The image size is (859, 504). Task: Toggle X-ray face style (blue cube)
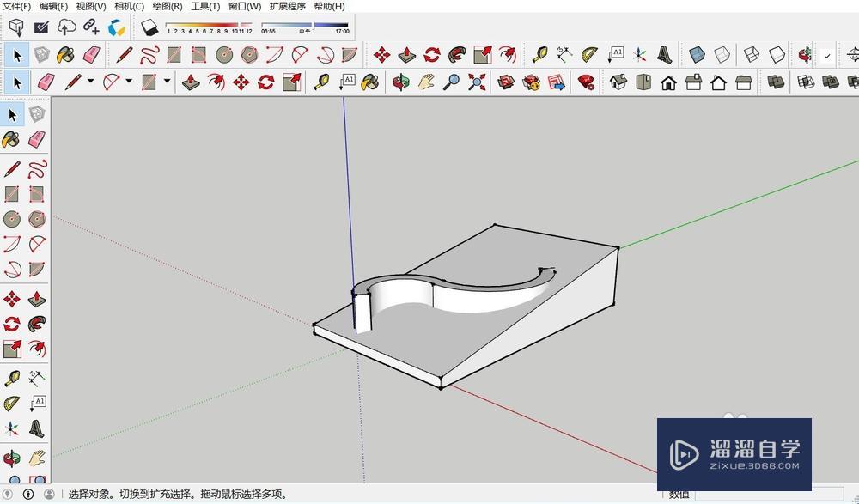[697, 55]
